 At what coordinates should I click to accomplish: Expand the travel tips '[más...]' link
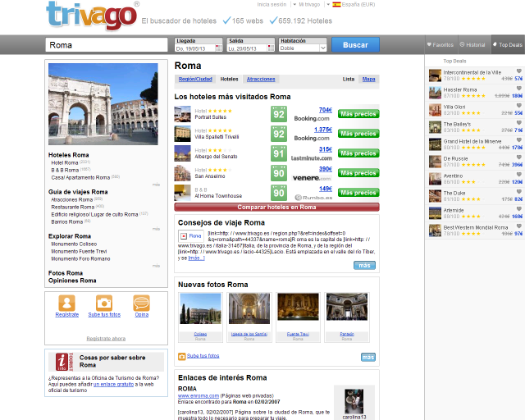tap(196, 258)
